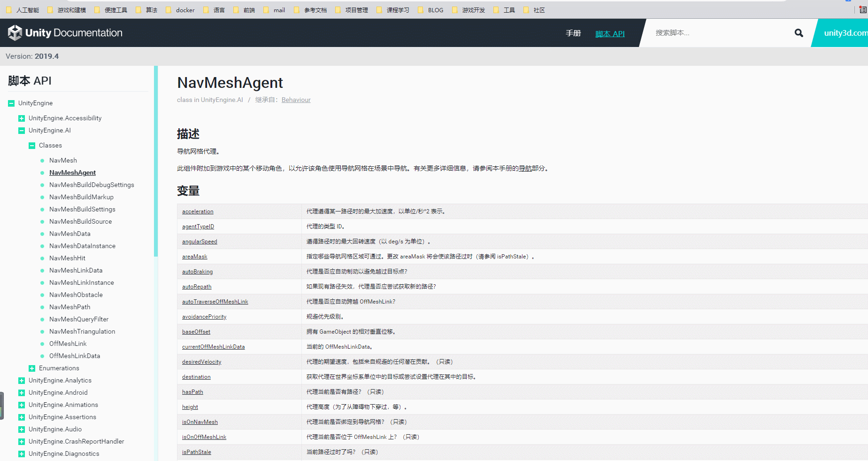Image resolution: width=868 pixels, height=461 pixels.
Task: Open the destination property link
Action: pos(196,377)
